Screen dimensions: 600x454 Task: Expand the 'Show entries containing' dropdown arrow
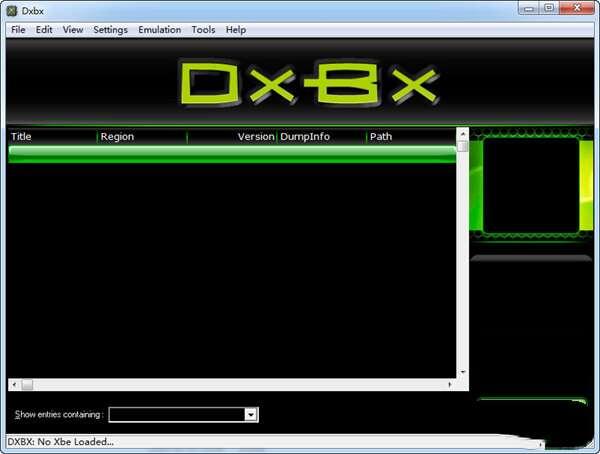click(251, 415)
